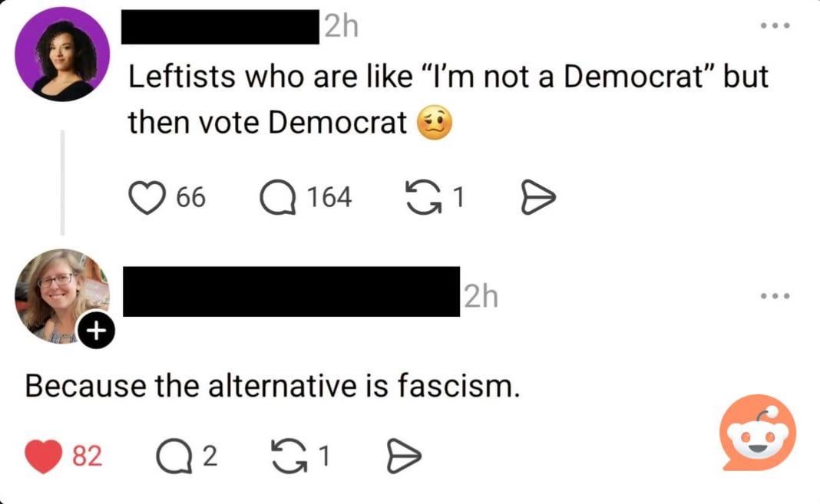Click the reply author's redacted username

click(292, 292)
